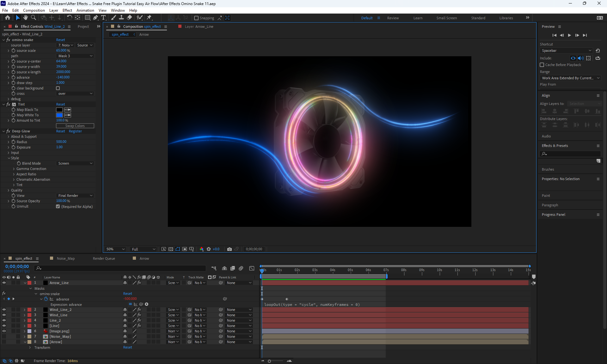Click the Effects & Presets search field

(x=572, y=154)
